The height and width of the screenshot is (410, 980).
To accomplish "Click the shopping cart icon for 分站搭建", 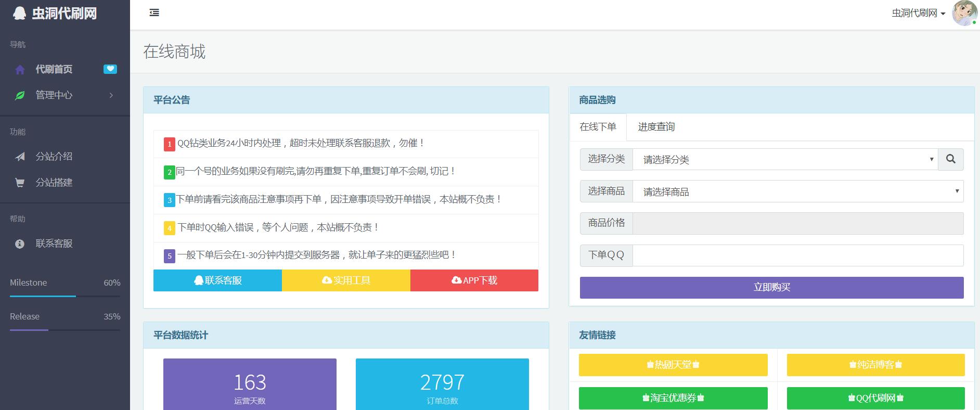I will 20,183.
